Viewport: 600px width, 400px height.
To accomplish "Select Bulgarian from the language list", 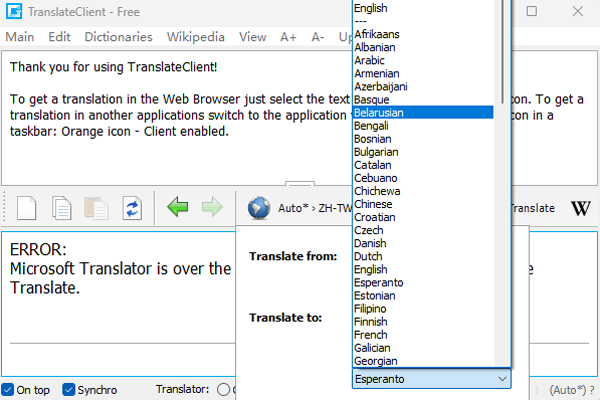I will [x=423, y=152].
